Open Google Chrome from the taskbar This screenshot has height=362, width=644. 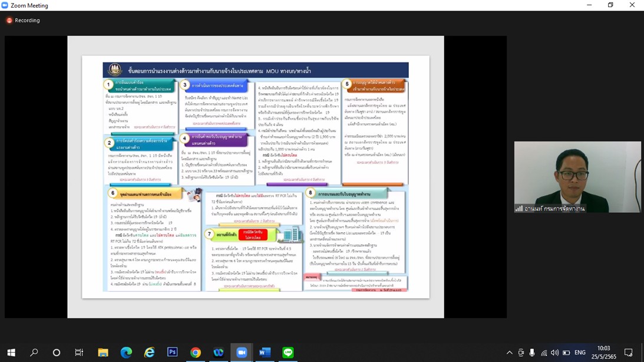coord(196,353)
